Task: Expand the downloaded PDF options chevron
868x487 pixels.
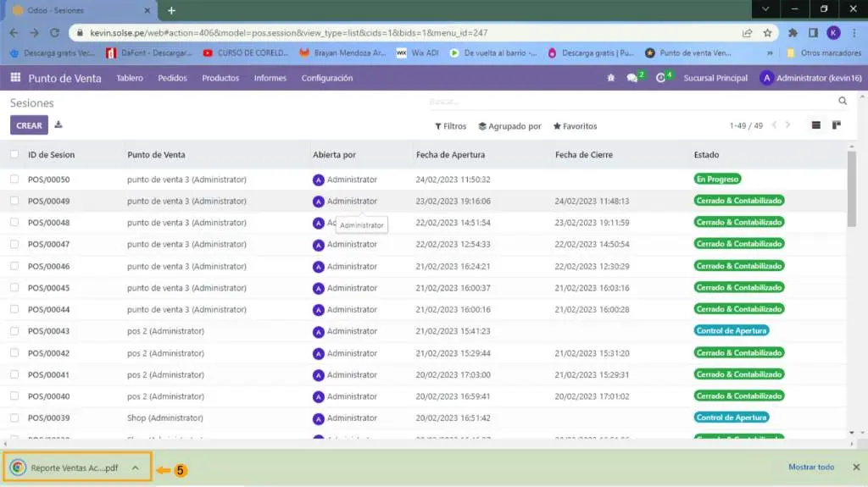Action: click(x=135, y=468)
